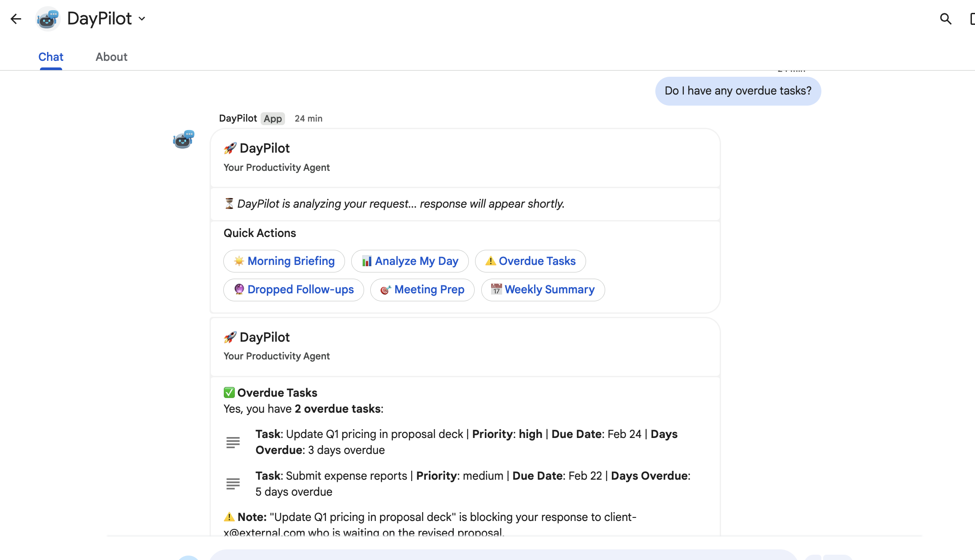Screen dimensions: 975x560
Task: Switch to the About tab
Action: (111, 57)
